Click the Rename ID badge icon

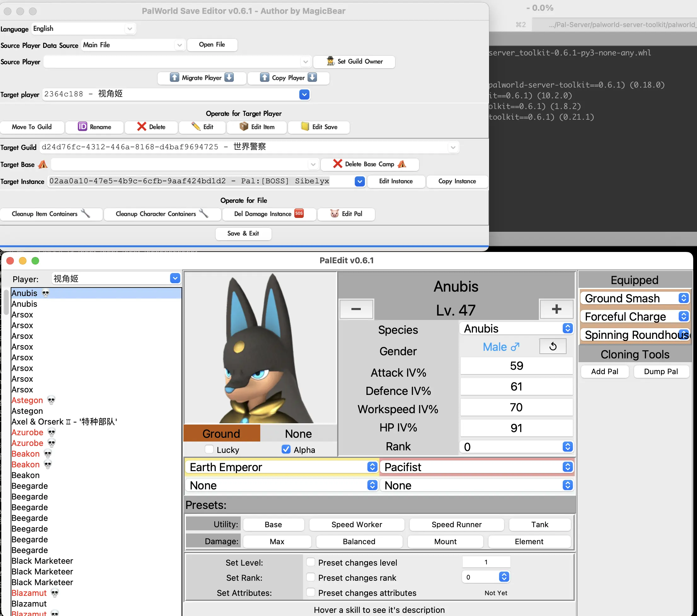click(x=83, y=127)
